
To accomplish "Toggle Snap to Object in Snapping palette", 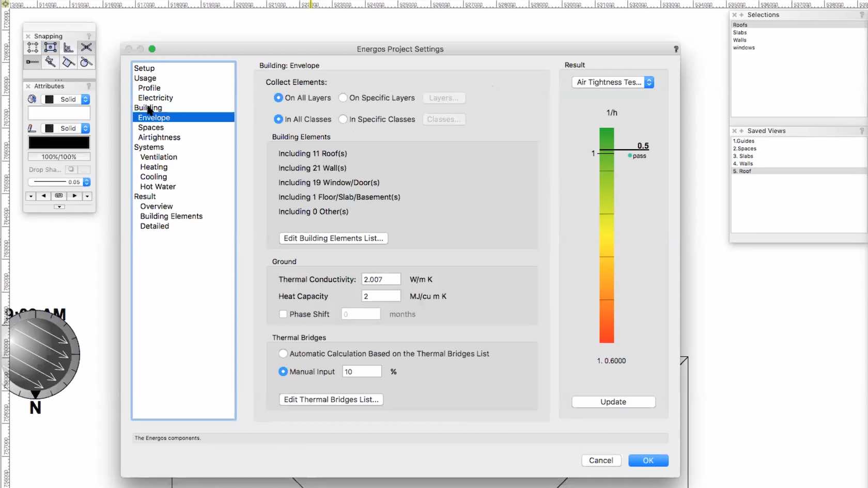I will (x=50, y=48).
